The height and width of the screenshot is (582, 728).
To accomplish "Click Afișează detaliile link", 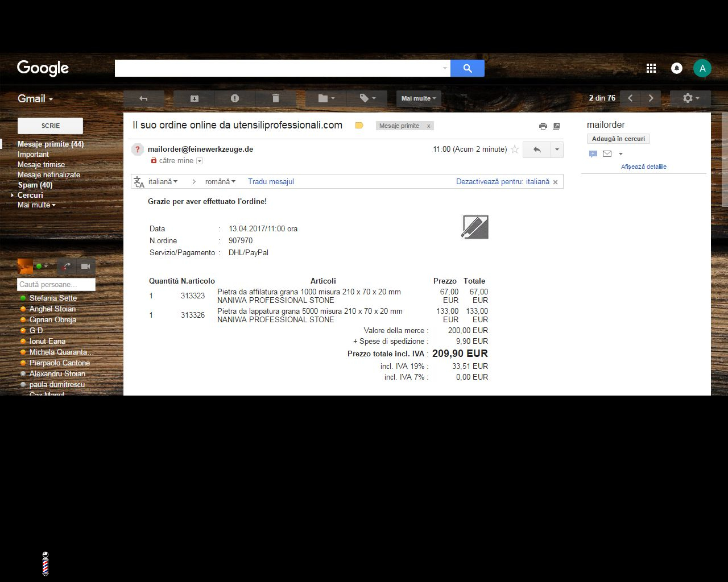I will point(644,167).
